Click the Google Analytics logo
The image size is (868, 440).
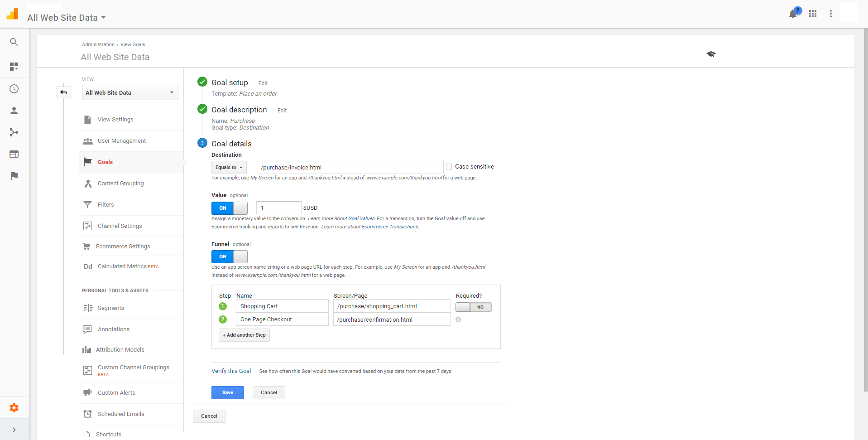point(13,14)
